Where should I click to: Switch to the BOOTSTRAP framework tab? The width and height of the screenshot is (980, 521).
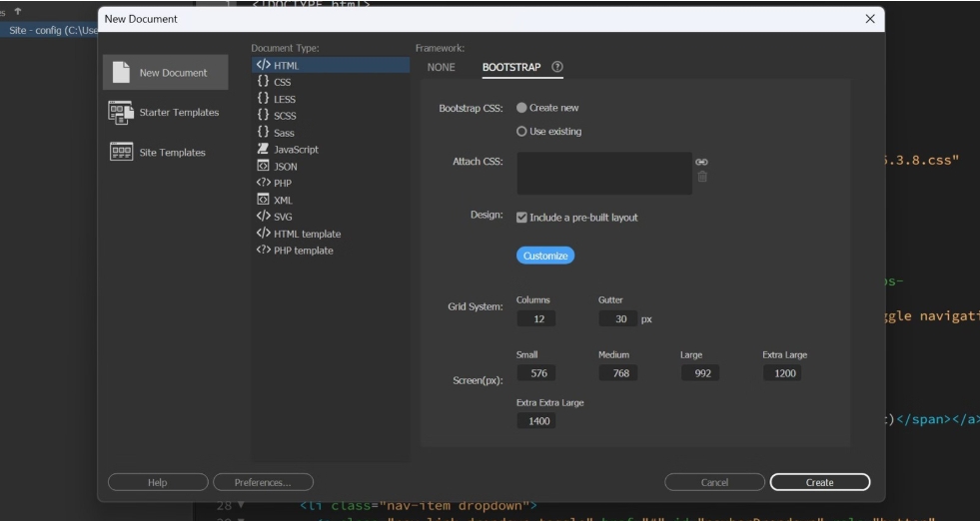tap(511, 68)
